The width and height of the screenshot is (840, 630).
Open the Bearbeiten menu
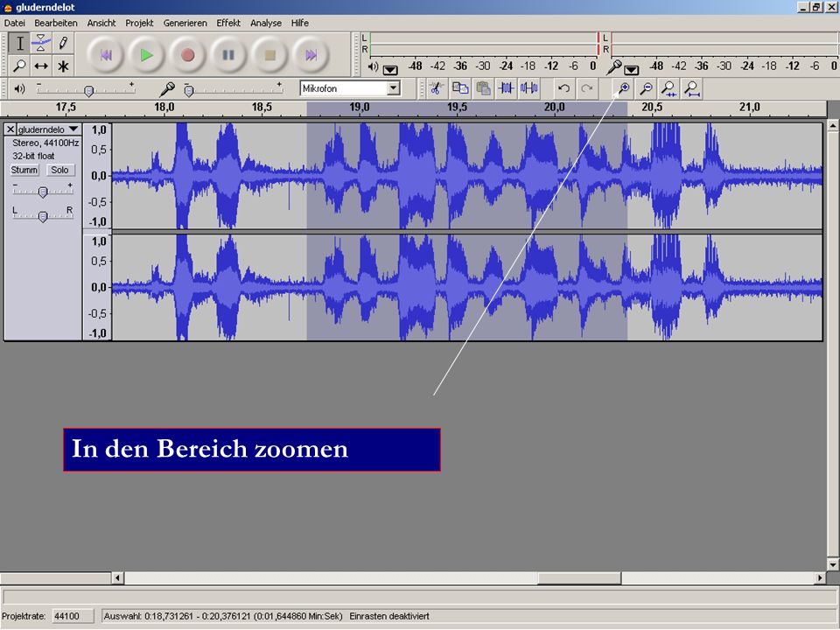click(56, 23)
